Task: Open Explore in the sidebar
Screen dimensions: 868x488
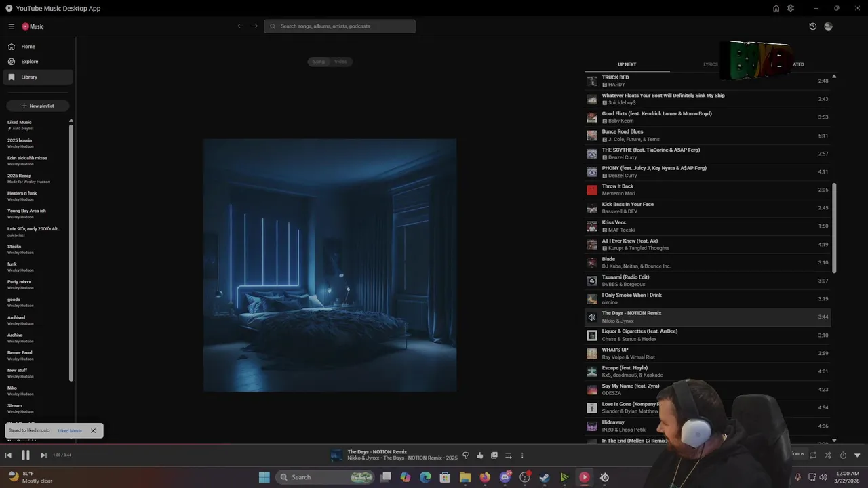Action: 38,62
